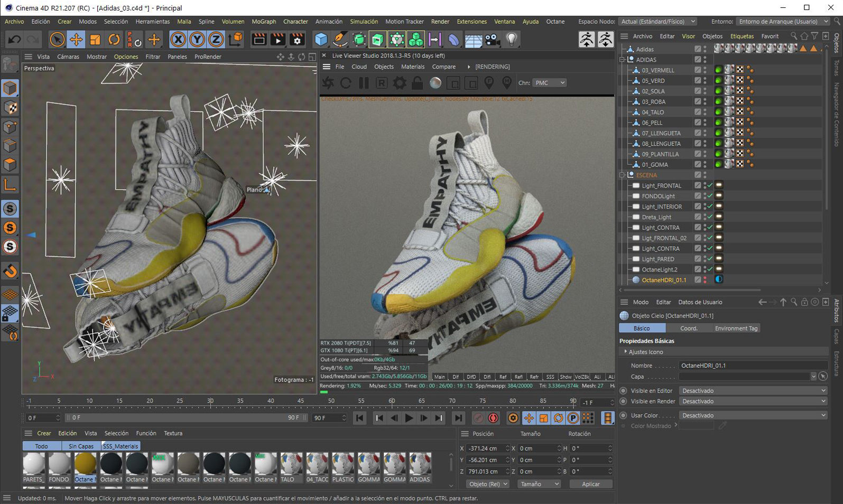Open the Chn PMC dropdown
The width and height of the screenshot is (843, 504).
pyautogui.click(x=549, y=83)
